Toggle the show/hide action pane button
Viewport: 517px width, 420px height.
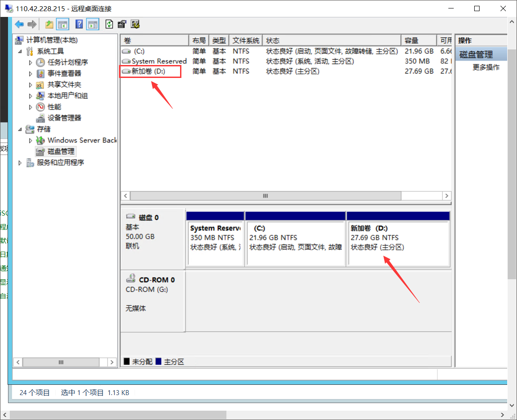point(93,24)
